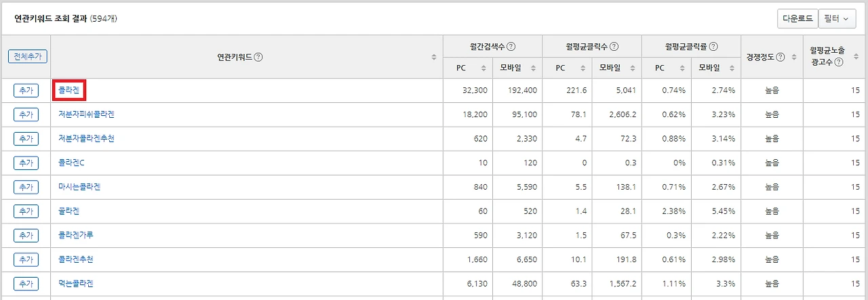Open help icon next to 연관키워드 header
This screenshot has height=300, width=868.
(x=258, y=57)
